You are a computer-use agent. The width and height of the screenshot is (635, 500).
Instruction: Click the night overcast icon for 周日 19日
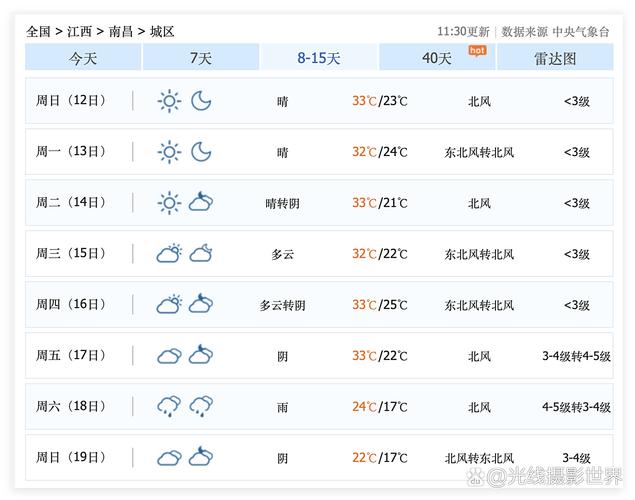201,456
